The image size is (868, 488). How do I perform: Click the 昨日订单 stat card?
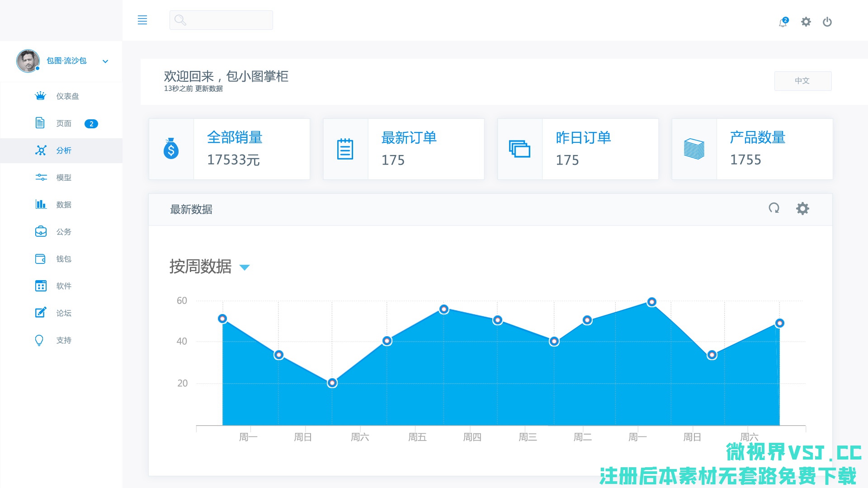pyautogui.click(x=578, y=149)
